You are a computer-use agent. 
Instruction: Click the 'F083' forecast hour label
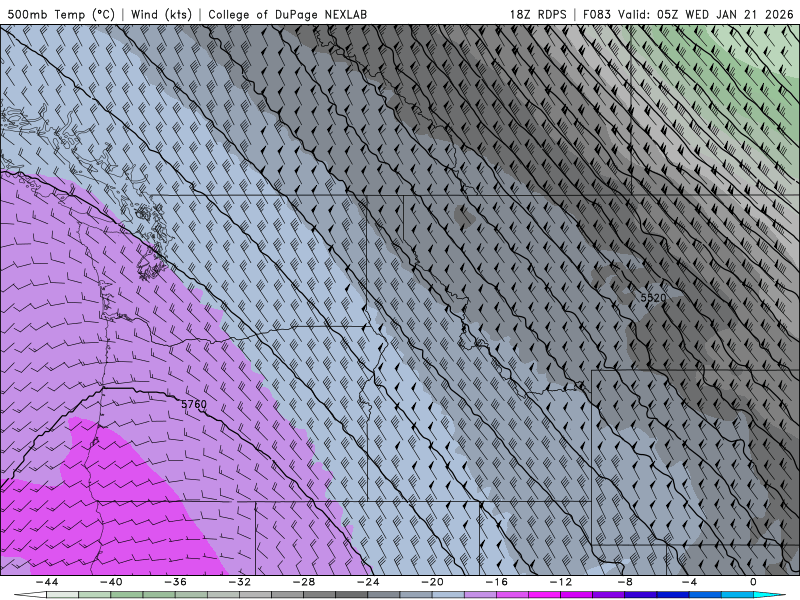(x=597, y=14)
